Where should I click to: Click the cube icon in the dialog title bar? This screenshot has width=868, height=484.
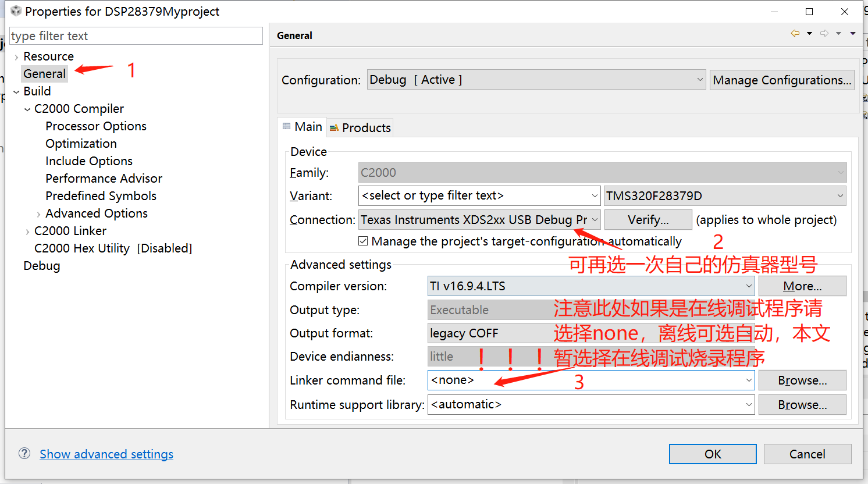[x=16, y=10]
